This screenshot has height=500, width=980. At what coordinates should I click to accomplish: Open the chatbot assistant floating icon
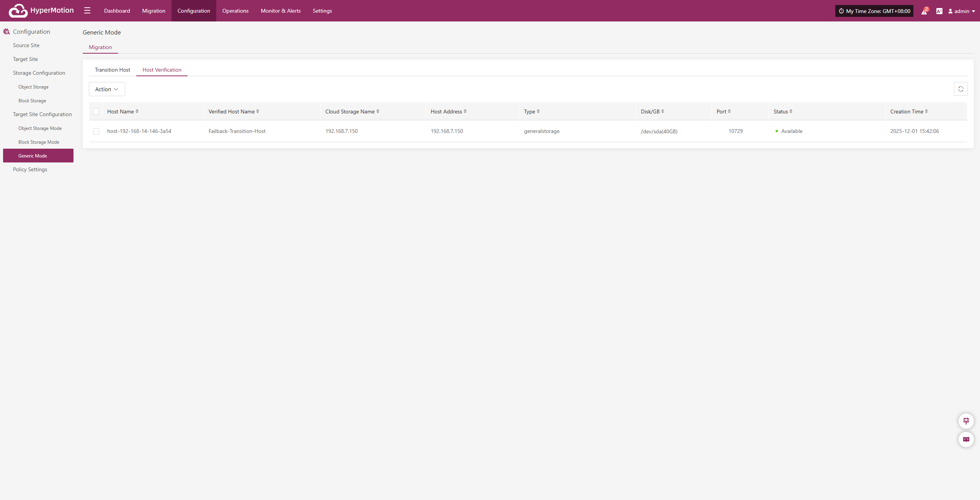point(966,421)
